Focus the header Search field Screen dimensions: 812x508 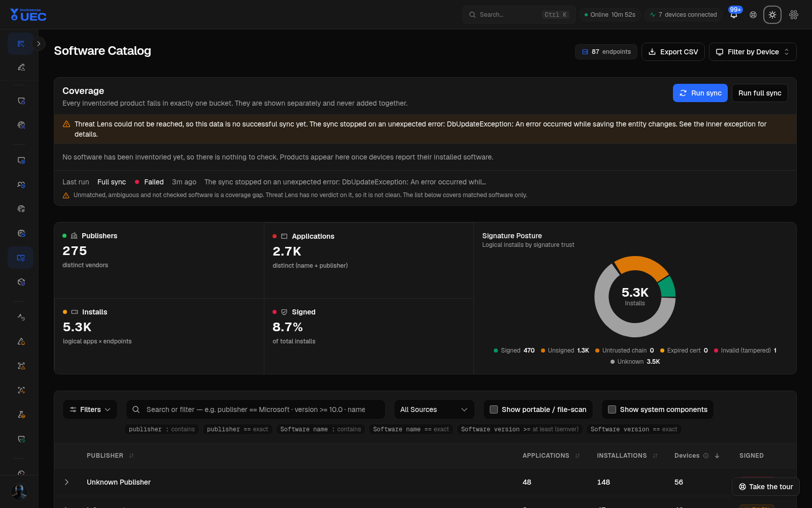click(x=519, y=15)
